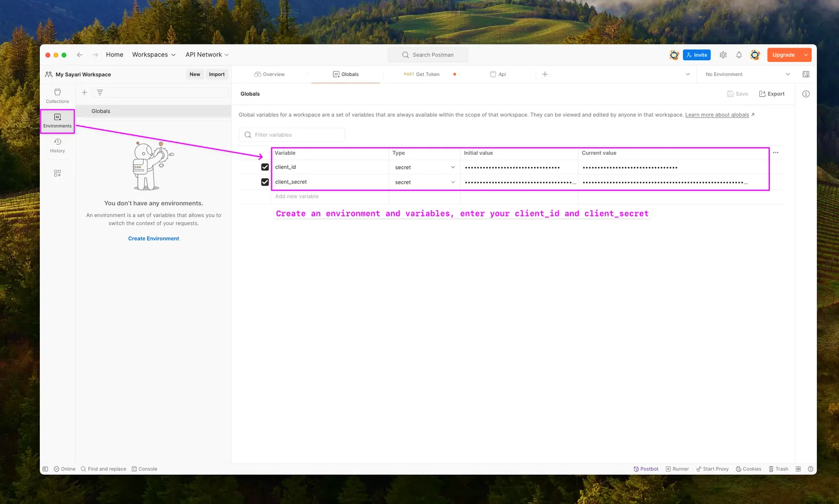This screenshot has width=839, height=504.
Task: Click the New button in workspace header
Action: pyautogui.click(x=195, y=74)
